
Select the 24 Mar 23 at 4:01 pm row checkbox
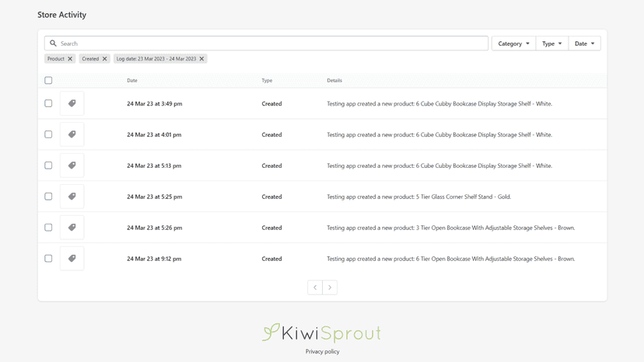48,134
